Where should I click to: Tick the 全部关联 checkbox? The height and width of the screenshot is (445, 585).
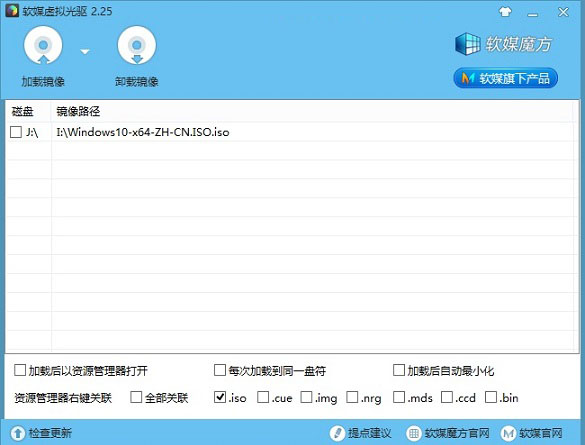[x=136, y=397]
